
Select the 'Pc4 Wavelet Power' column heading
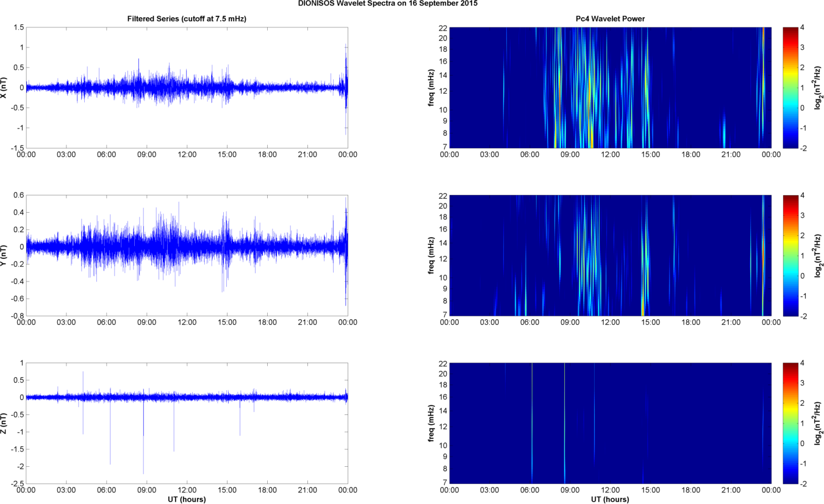(611, 19)
